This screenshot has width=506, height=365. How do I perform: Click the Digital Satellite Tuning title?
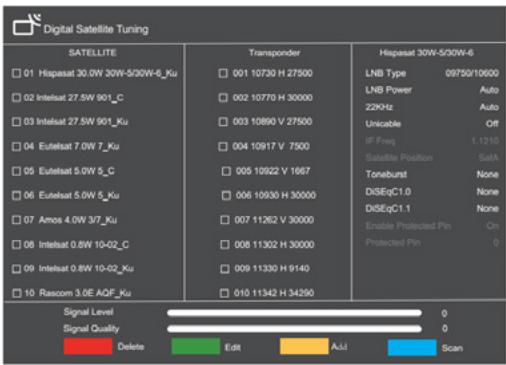[x=96, y=29]
